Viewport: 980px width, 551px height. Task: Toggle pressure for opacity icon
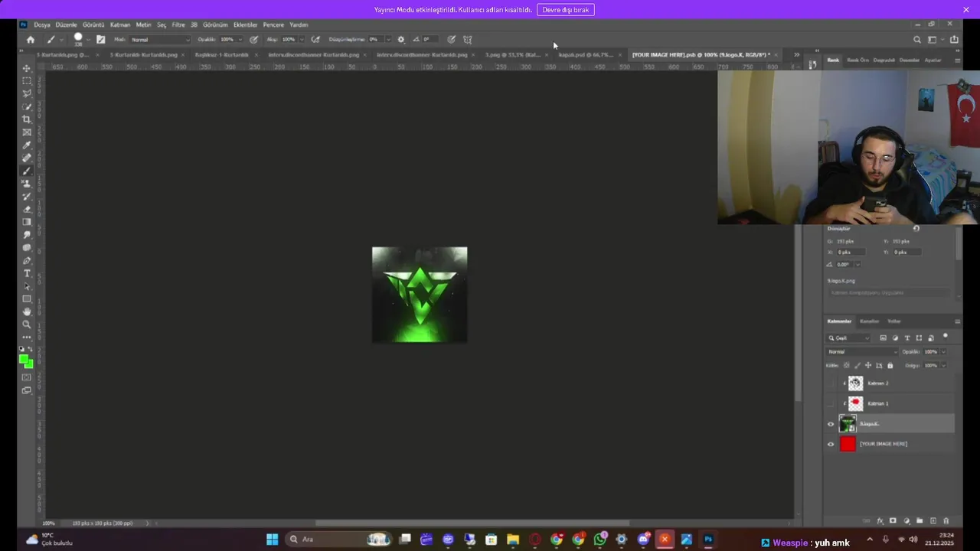pyautogui.click(x=254, y=40)
